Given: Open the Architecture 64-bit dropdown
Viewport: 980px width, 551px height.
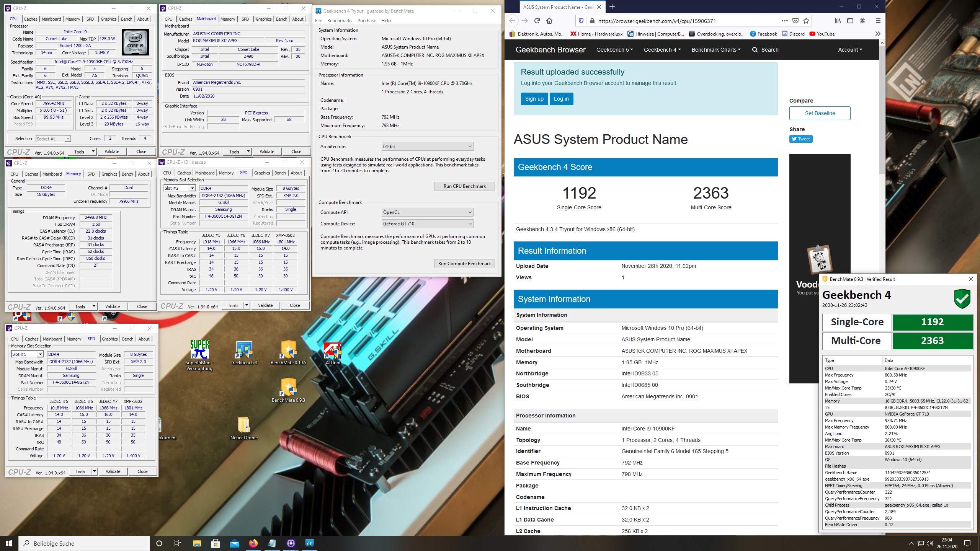Looking at the screenshot, I should pyautogui.click(x=427, y=147).
